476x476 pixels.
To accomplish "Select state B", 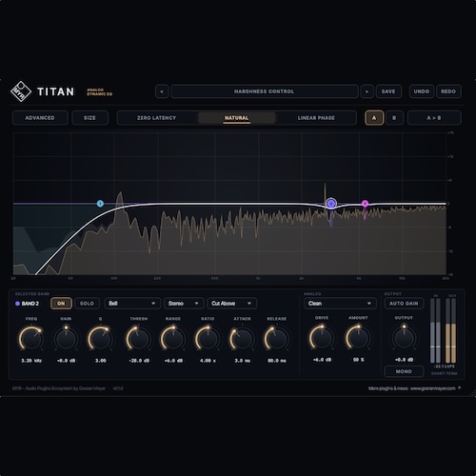I will [x=394, y=118].
